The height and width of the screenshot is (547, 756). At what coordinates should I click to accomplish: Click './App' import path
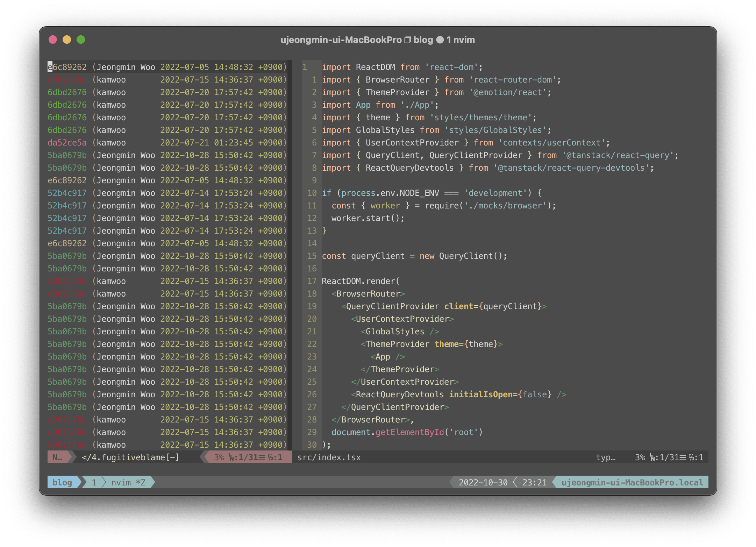pos(417,105)
